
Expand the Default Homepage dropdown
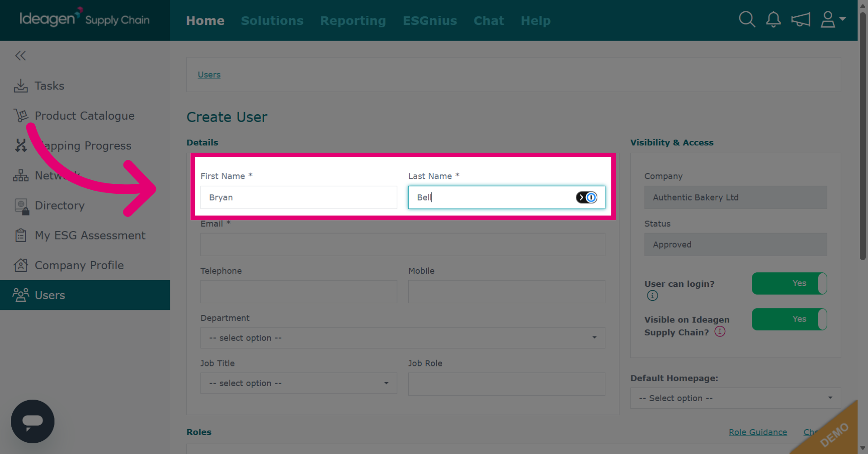[x=736, y=398]
